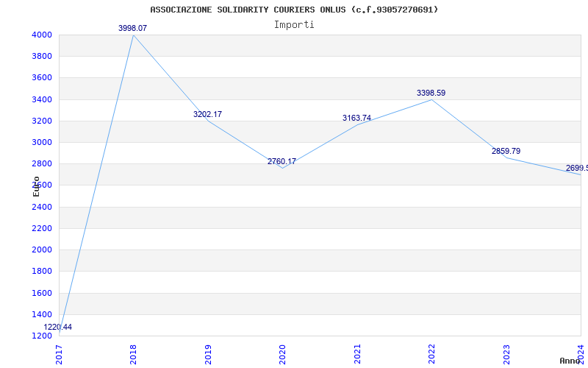Click the 1600 y-axis tick label
Image resolution: width=588 pixels, height=368 pixels.
tap(43, 293)
